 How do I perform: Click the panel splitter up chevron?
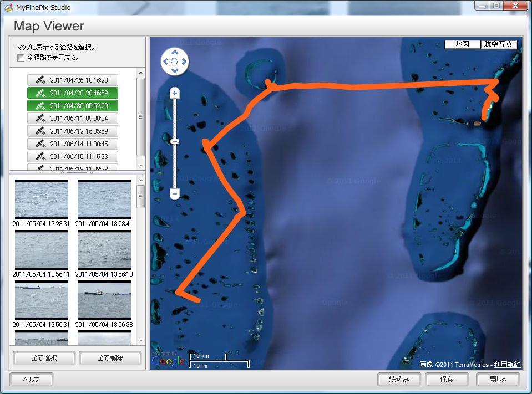click(x=63, y=173)
